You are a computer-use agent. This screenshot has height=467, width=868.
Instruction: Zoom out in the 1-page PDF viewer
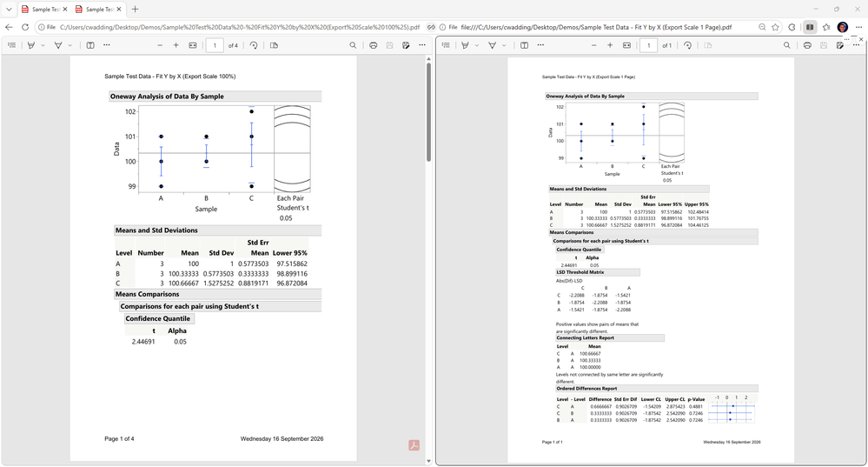[x=594, y=45]
